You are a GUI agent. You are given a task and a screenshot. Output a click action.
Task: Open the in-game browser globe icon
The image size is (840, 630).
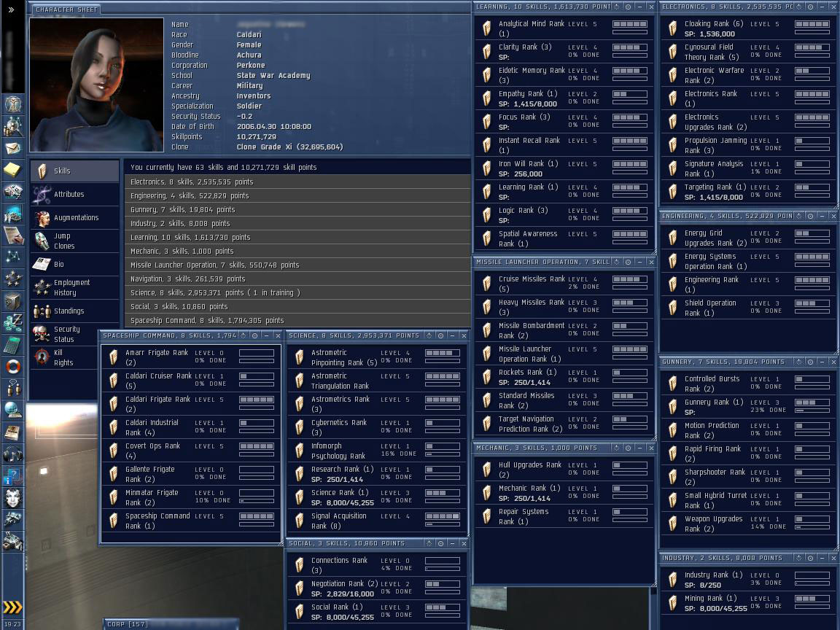(x=13, y=411)
